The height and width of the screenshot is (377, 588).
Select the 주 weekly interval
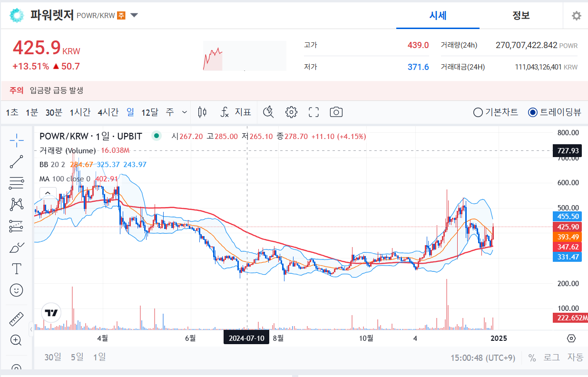coord(170,112)
